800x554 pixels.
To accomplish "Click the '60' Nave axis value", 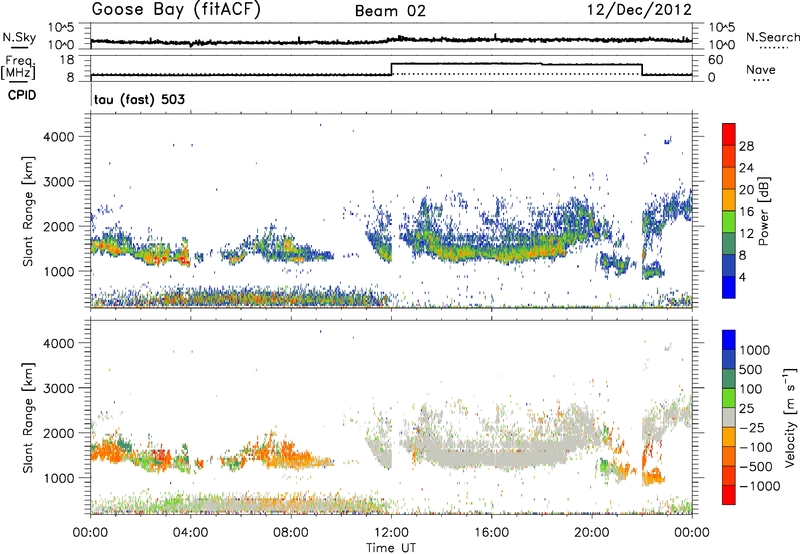I will (715, 60).
